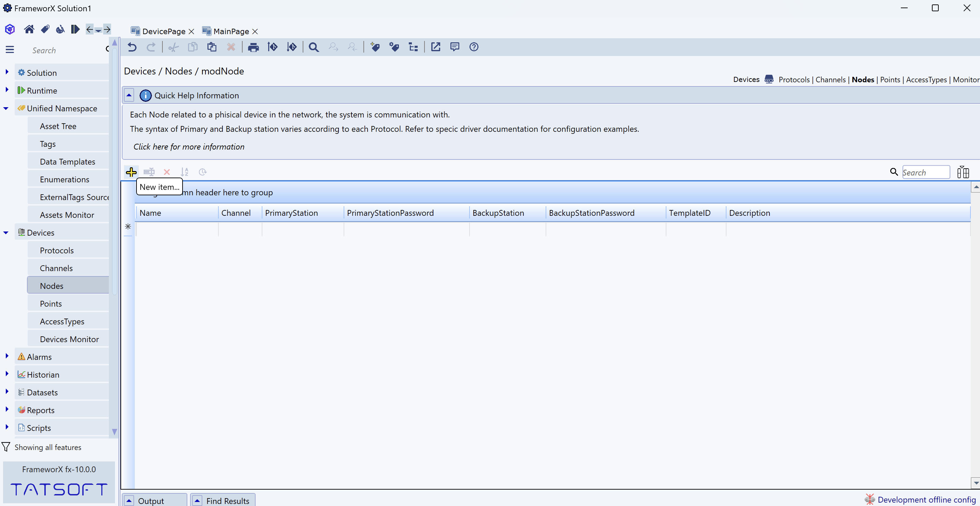980x506 pixels.
Task: Click the open in new window icon
Action: pos(436,47)
